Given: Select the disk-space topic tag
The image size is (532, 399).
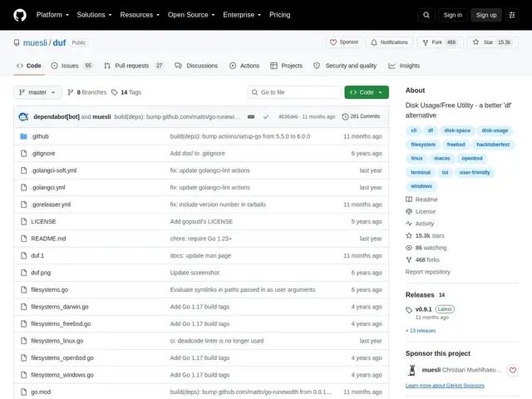Looking at the screenshot, I should (457, 131).
